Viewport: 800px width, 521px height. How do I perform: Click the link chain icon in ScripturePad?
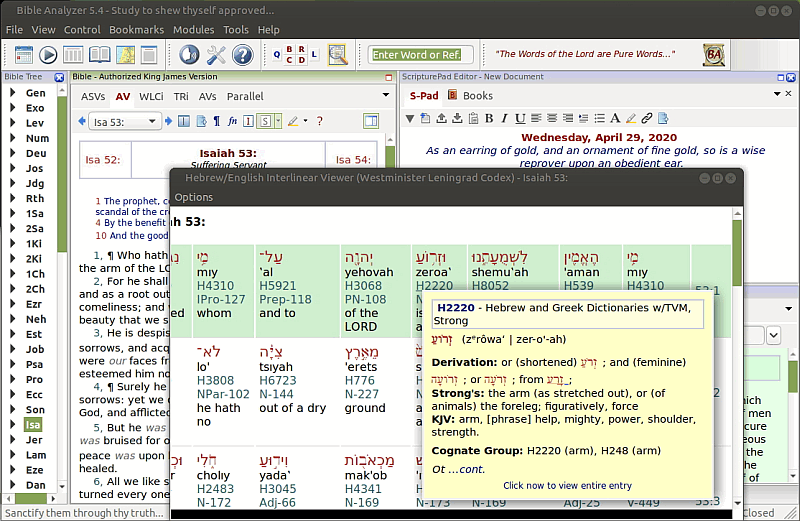[x=647, y=118]
